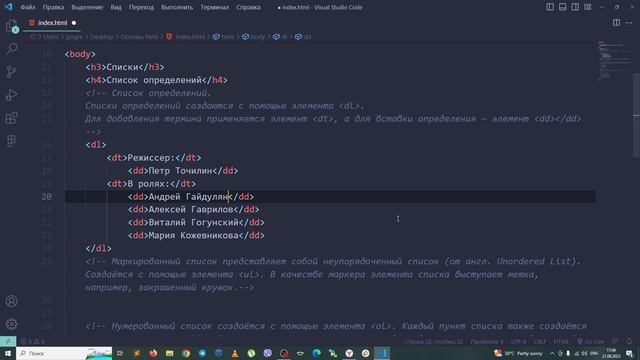Open Viber from taskbar

pos(267,353)
